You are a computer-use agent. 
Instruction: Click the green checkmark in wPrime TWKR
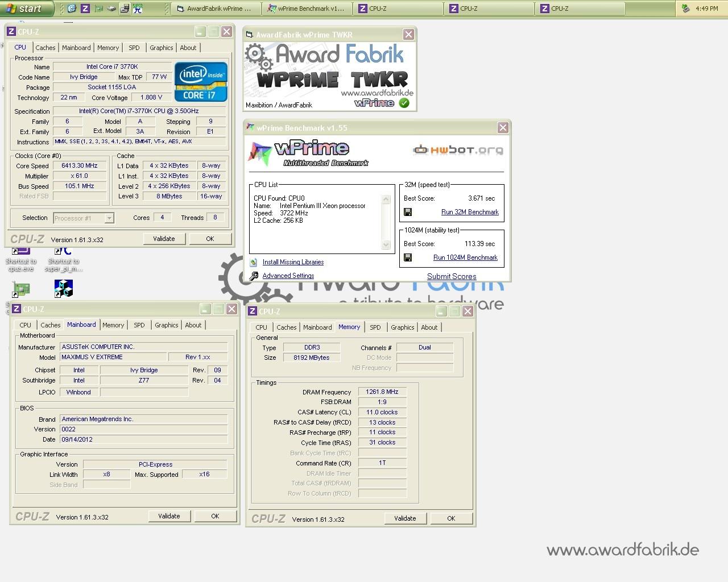(x=404, y=103)
